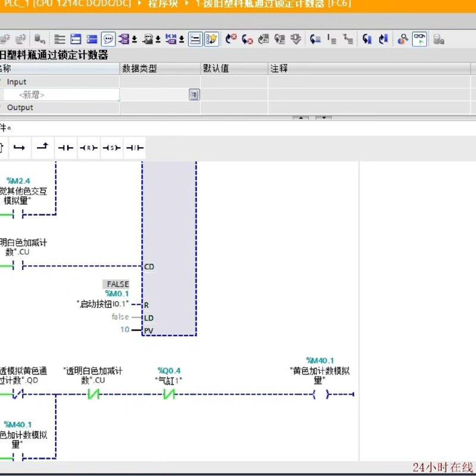The image size is (476, 476).
Task: Click the LD pin of counter block
Action: (x=149, y=318)
